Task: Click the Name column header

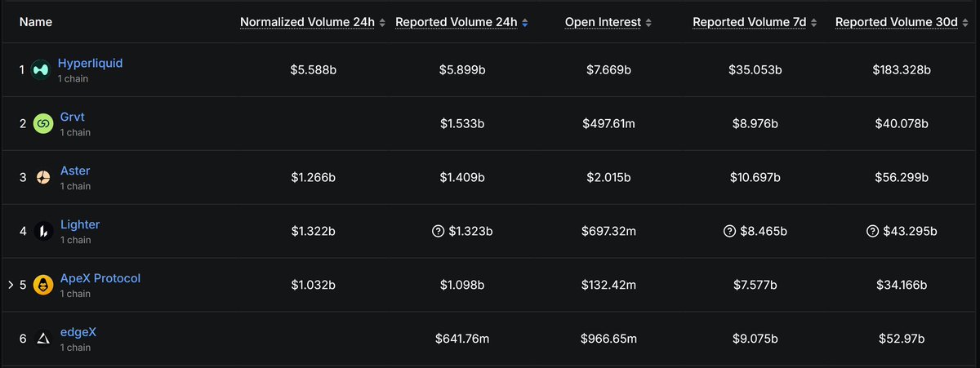Action: pos(35,22)
